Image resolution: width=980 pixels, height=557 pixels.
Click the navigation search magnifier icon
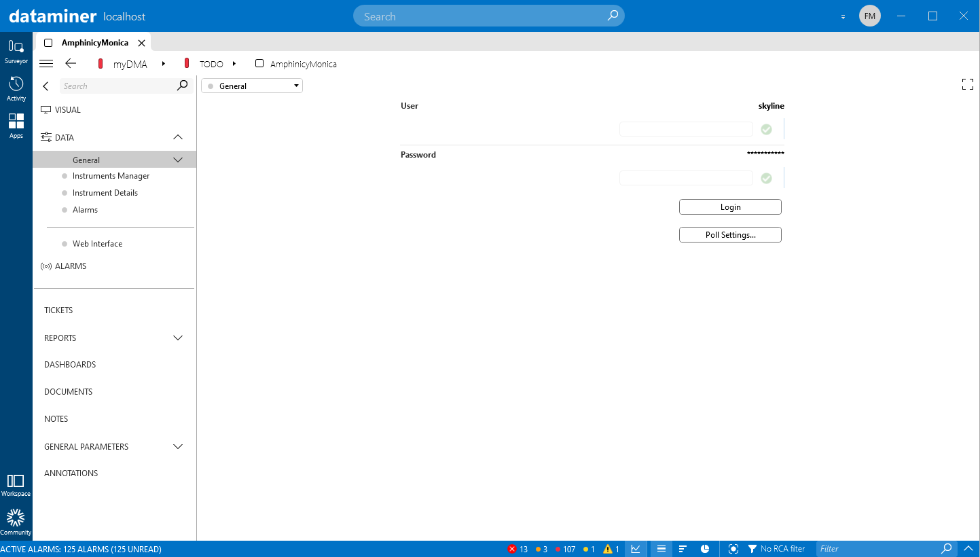point(182,86)
